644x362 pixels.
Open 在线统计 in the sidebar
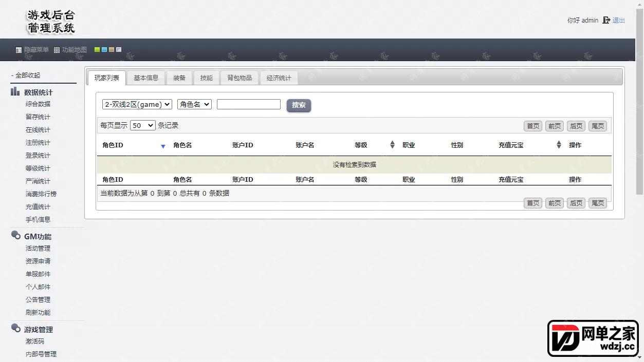tap(38, 129)
